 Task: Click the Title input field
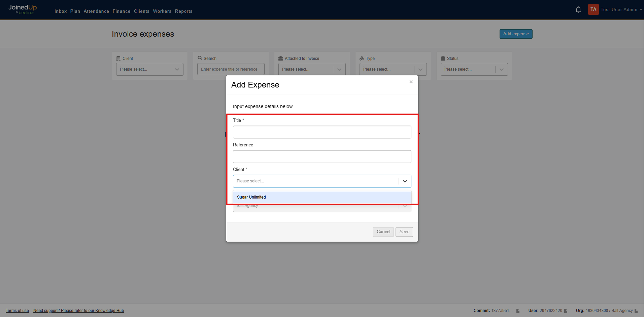(x=321, y=132)
